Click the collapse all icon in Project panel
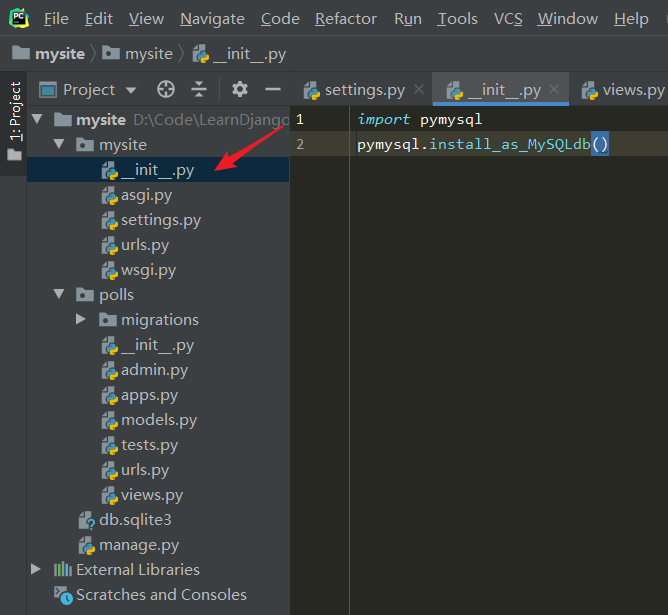This screenshot has height=615, width=668. (199, 89)
